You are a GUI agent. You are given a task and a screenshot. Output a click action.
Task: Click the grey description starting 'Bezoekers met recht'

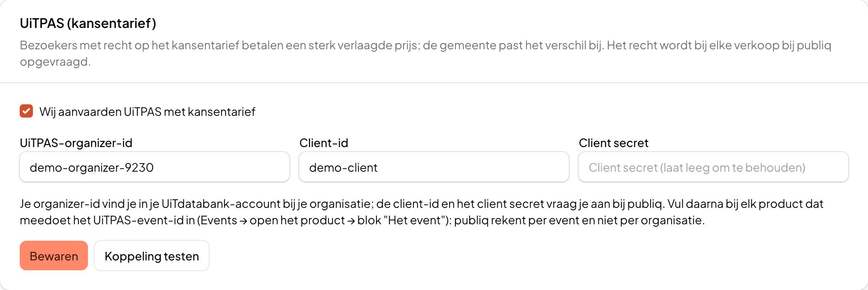(x=425, y=53)
